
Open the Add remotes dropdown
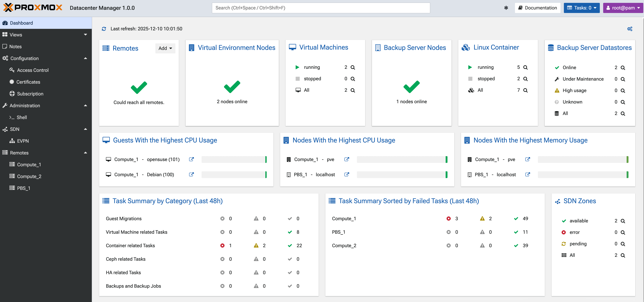(x=165, y=48)
